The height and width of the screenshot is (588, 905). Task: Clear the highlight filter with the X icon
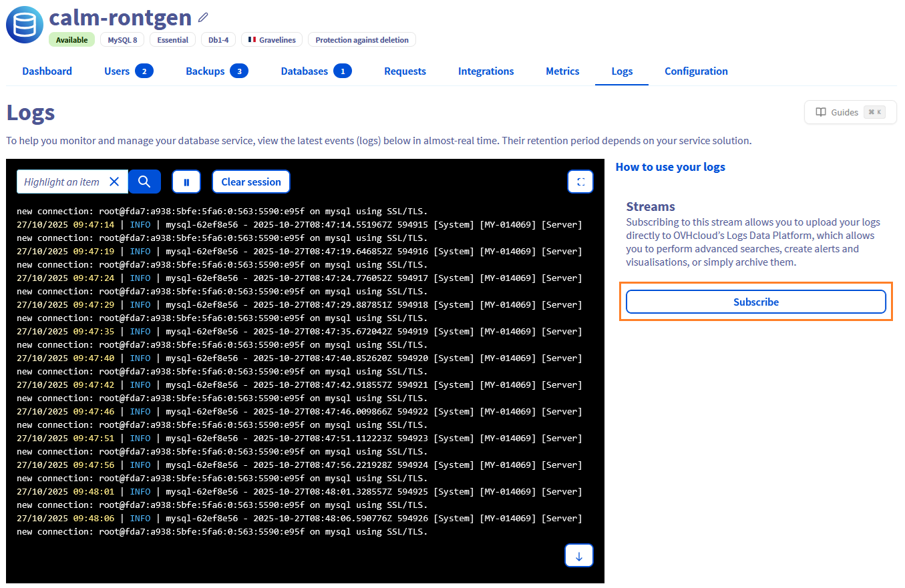pyautogui.click(x=114, y=181)
